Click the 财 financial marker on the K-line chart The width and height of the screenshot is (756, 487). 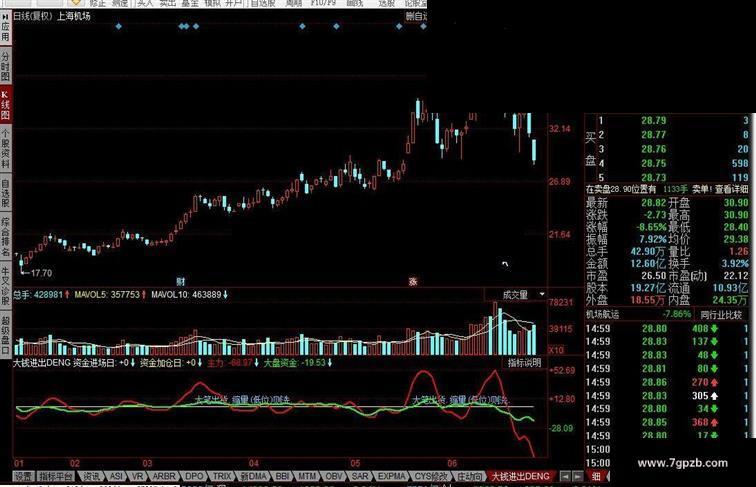pos(180,282)
